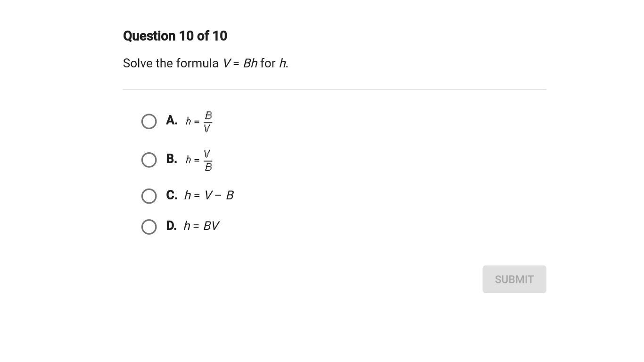Pick the radio button for choice D
The image size is (644, 362).
pyautogui.click(x=149, y=227)
